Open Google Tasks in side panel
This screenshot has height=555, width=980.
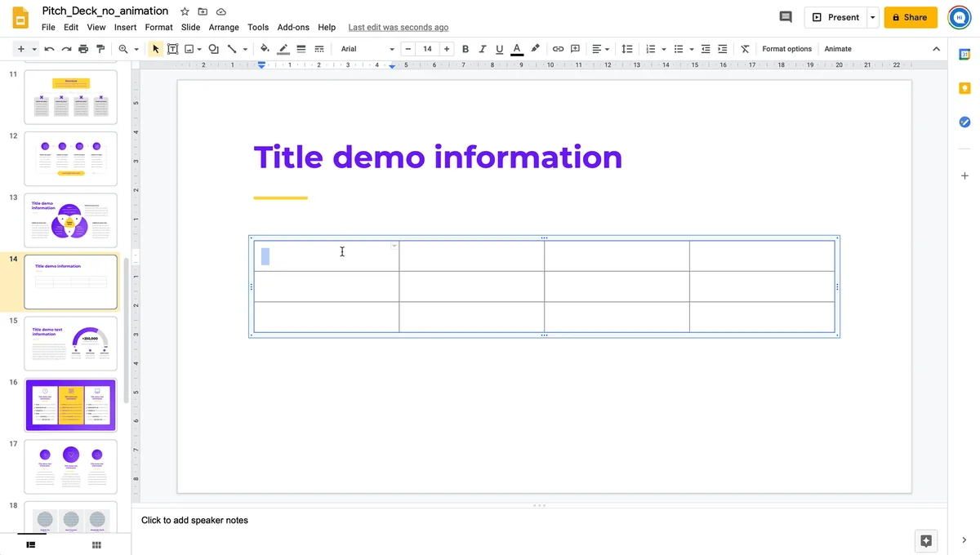pos(964,122)
